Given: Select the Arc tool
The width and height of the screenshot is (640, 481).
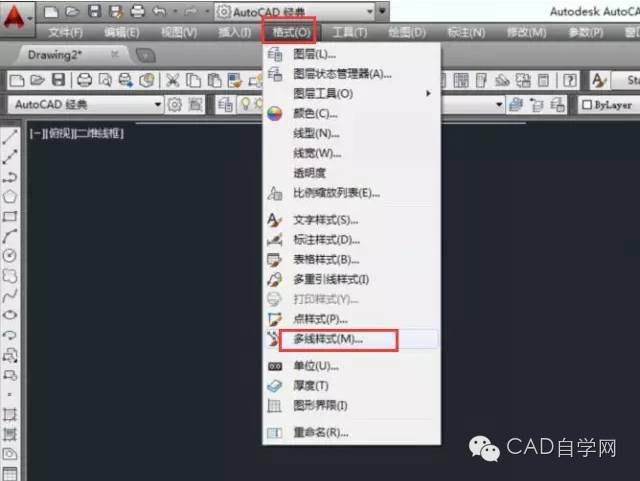Looking at the screenshot, I should point(10,236).
